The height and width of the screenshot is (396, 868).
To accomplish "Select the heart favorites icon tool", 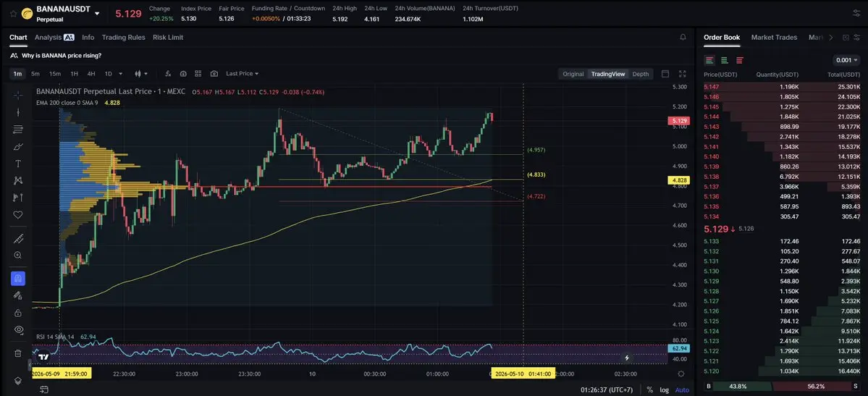I will coord(17,214).
